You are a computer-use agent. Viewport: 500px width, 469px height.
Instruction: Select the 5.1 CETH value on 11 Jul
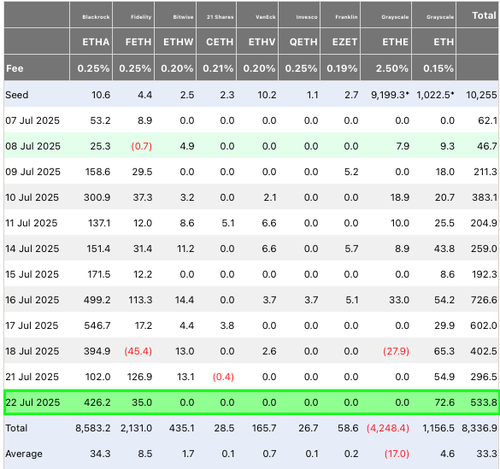click(x=228, y=223)
